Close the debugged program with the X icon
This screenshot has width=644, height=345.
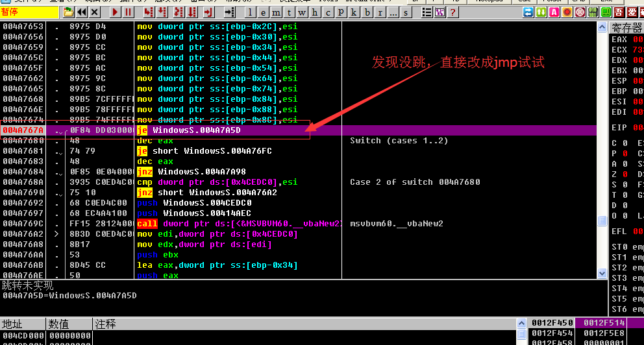95,12
